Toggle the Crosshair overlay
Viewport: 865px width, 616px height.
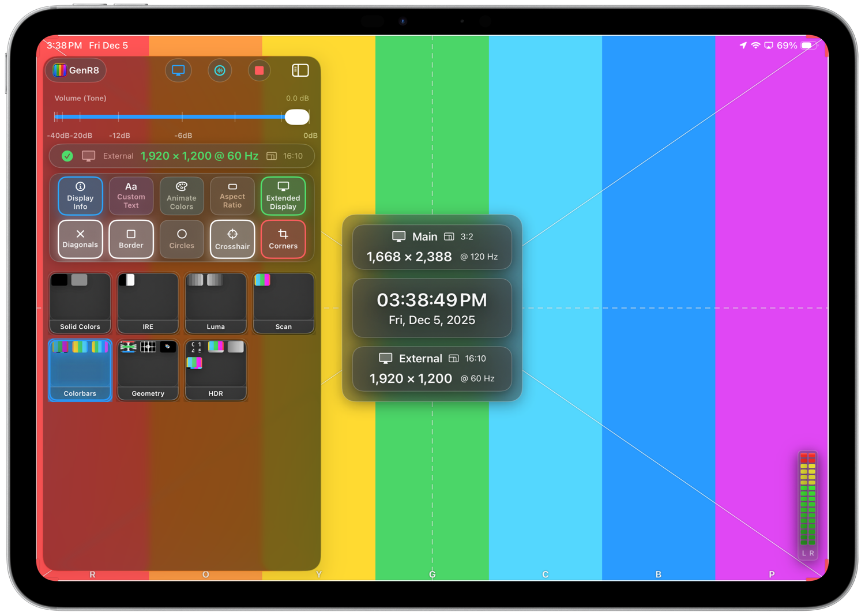coord(232,239)
